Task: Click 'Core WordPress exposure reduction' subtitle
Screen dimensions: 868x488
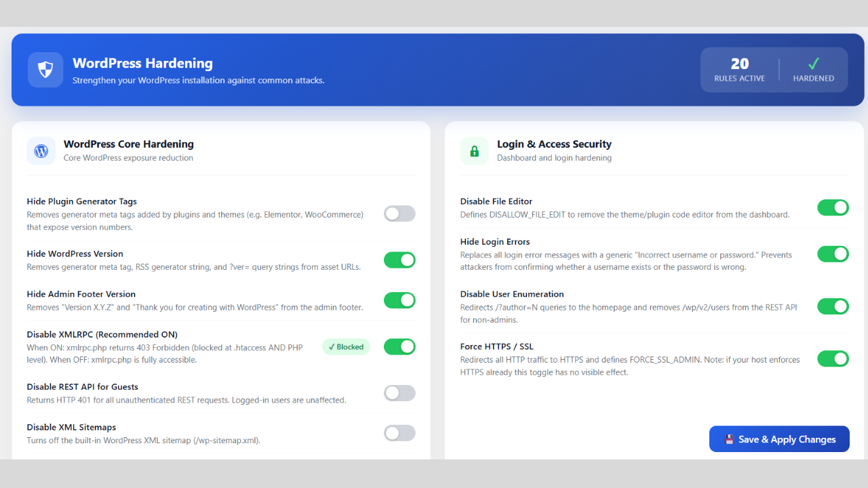Action: coord(128,158)
